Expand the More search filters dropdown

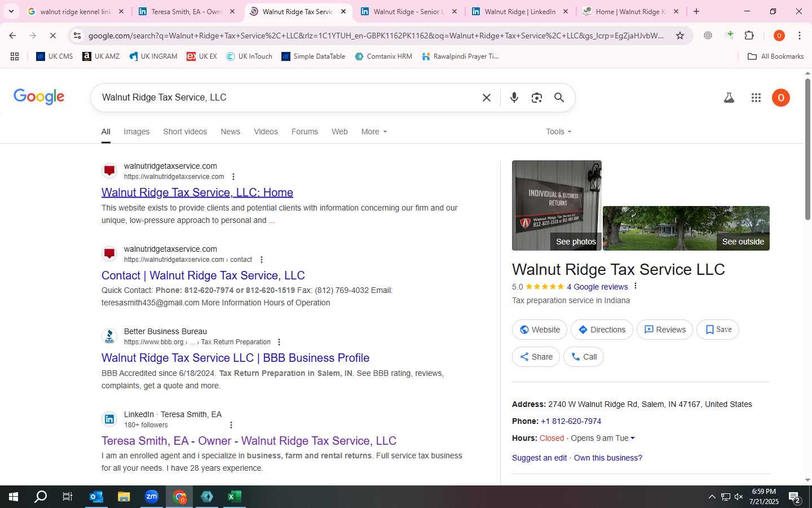(374, 132)
